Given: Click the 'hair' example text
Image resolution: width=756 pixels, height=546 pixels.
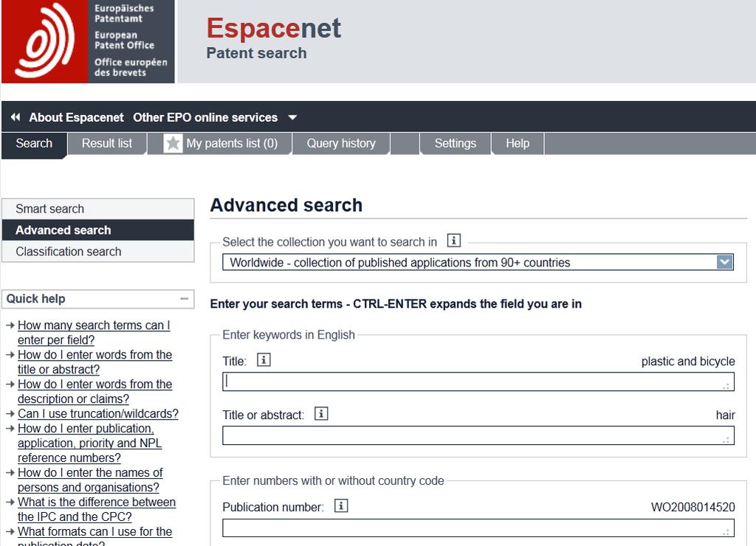Looking at the screenshot, I should pos(725,415).
